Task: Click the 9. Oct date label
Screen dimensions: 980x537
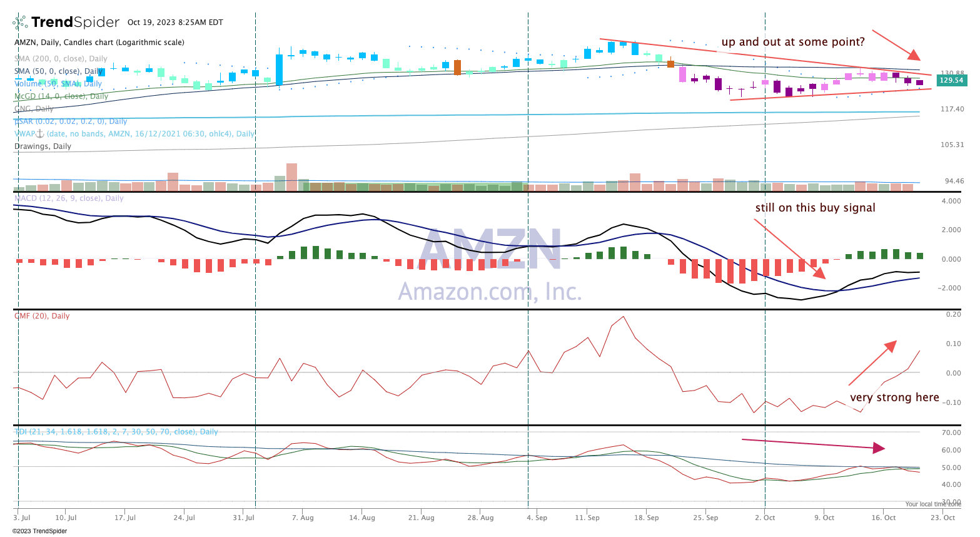Action: [x=824, y=518]
